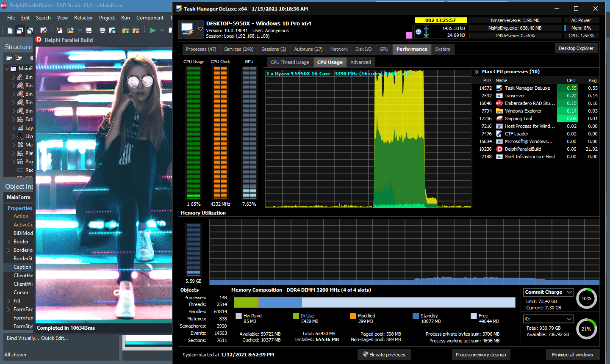The height and width of the screenshot is (364, 610).
Task: Open the Refactor menu
Action: [x=83, y=18]
